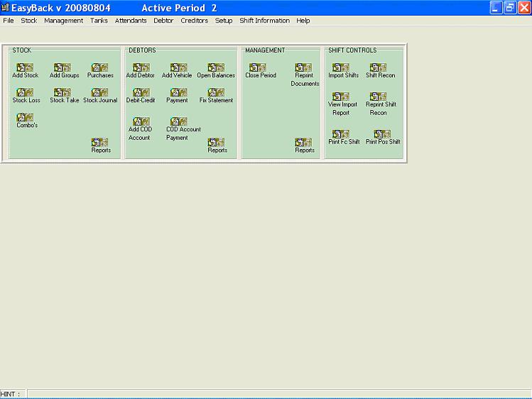The width and height of the screenshot is (532, 399).
Task: Open the Add COD Account icon
Action: tap(141, 121)
